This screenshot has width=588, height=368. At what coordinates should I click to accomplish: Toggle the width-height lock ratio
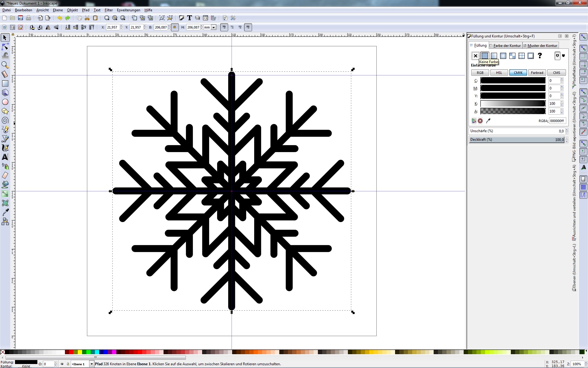[175, 27]
